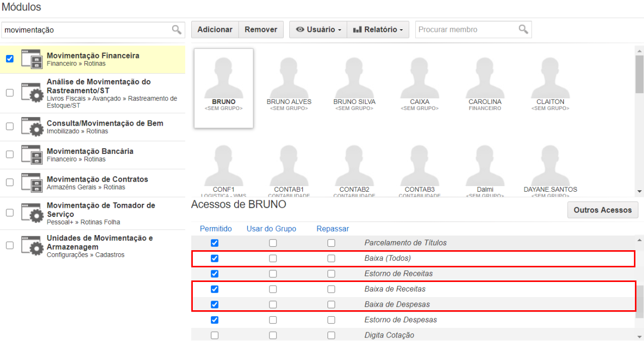Open the Usuário dropdown menu
Viewport: 644px width, 341px height.
click(318, 30)
